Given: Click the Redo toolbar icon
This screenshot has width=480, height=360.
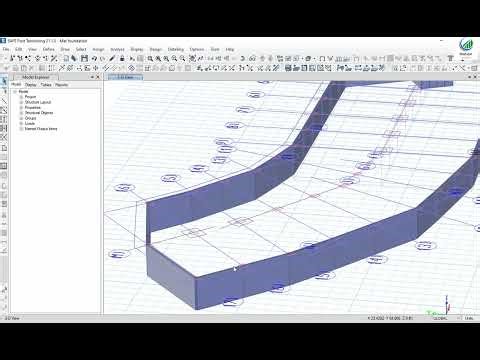Looking at the screenshot, I should coord(103,58).
